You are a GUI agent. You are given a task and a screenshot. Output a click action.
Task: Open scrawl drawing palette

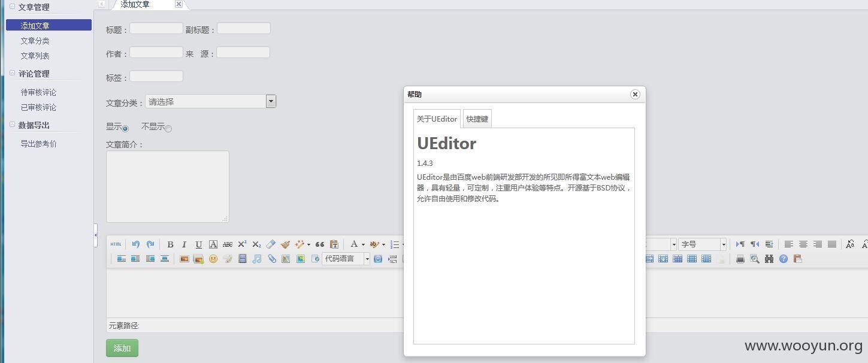(x=228, y=259)
